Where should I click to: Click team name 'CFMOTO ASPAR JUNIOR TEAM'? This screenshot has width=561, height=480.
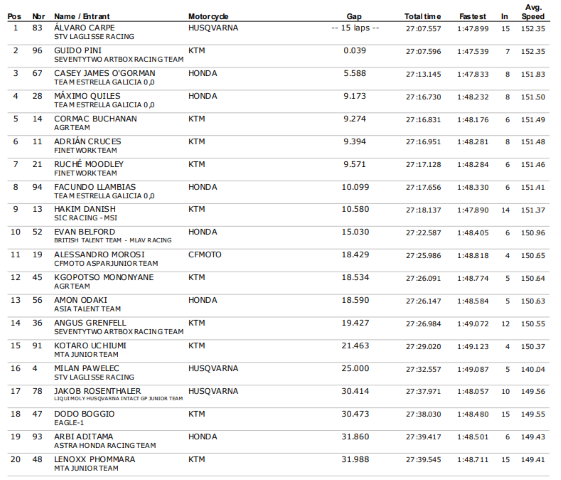(x=106, y=263)
